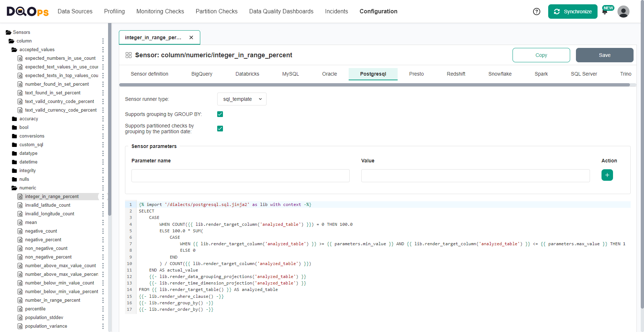Viewport: 644px width, 332px height.
Task: Switch to the BigQuery tab
Action: [x=202, y=74]
